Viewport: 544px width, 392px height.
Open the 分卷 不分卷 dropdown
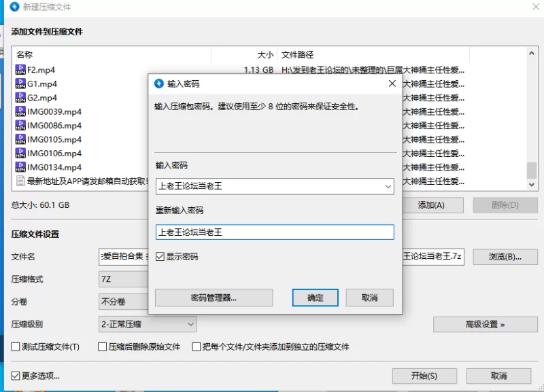(x=124, y=302)
